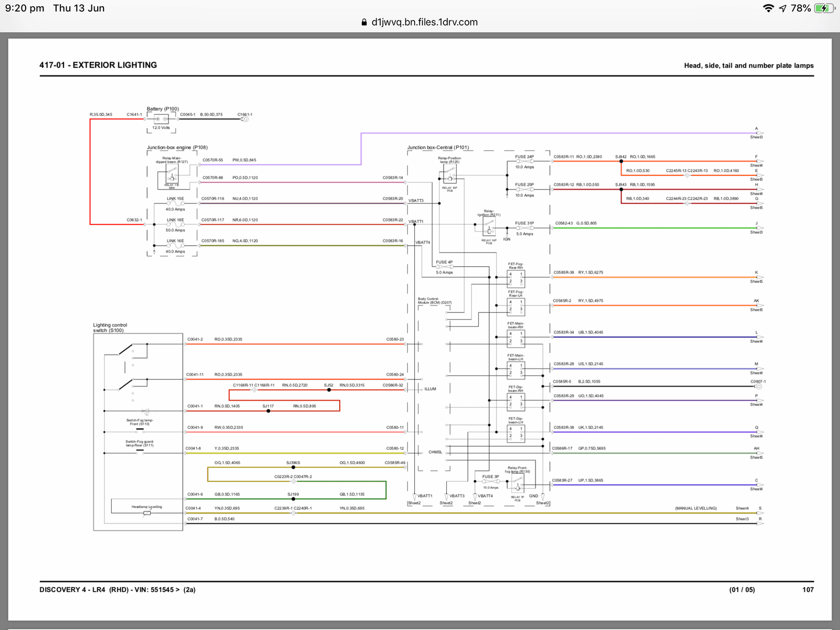This screenshot has height=630, width=840.
Task: Click the LINK 15E label
Action: coord(175,199)
